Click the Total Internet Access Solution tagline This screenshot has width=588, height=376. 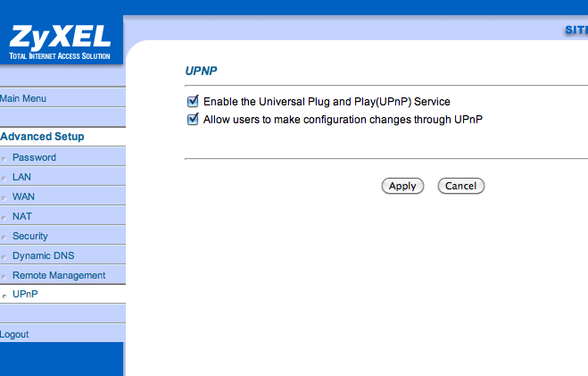tap(60, 56)
